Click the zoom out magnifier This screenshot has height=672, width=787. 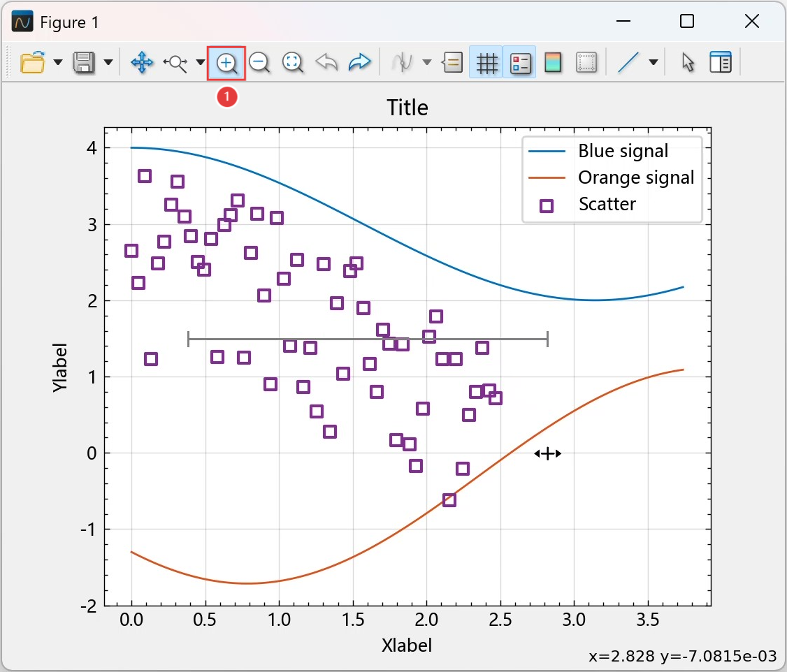259,63
